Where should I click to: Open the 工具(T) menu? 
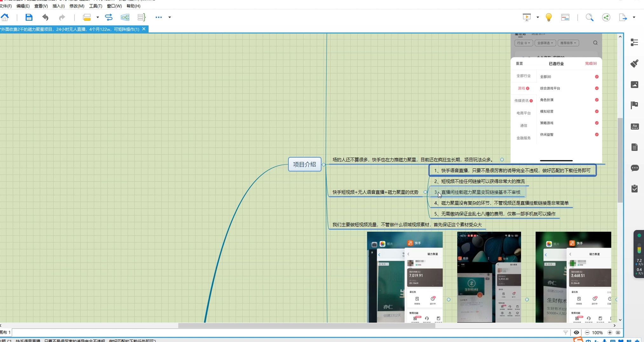[x=95, y=6]
